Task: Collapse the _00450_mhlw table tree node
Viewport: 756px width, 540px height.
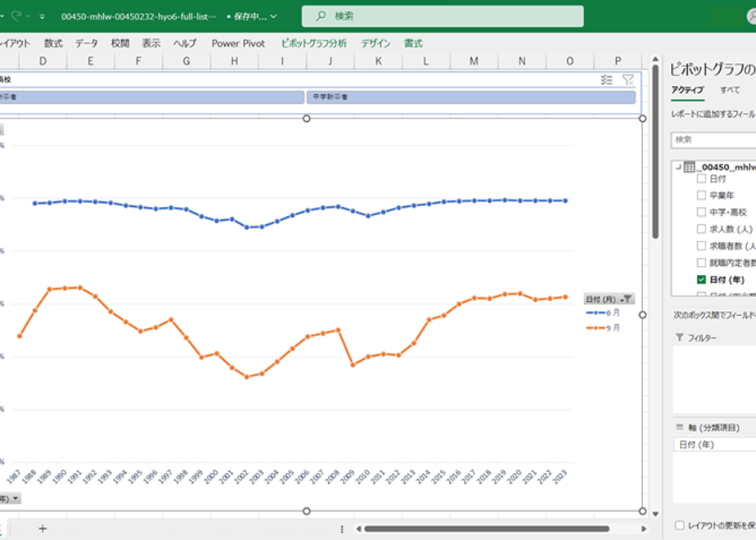Action: click(678, 167)
